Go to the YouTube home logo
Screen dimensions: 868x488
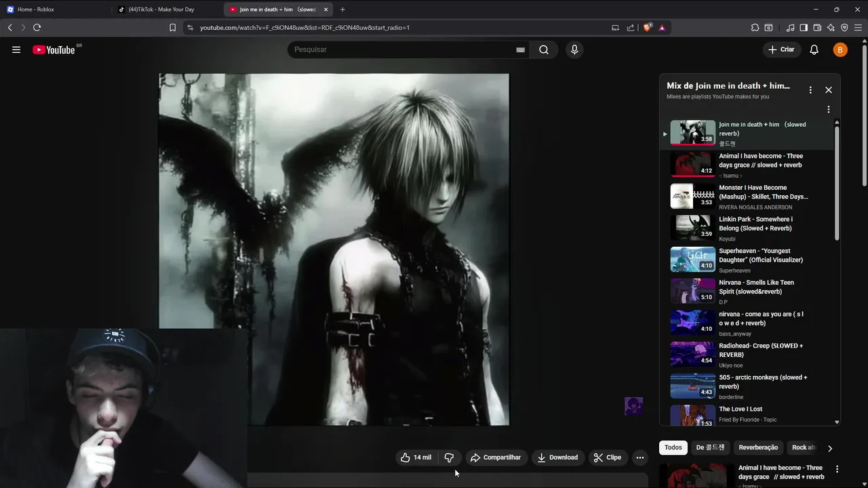[54, 49]
